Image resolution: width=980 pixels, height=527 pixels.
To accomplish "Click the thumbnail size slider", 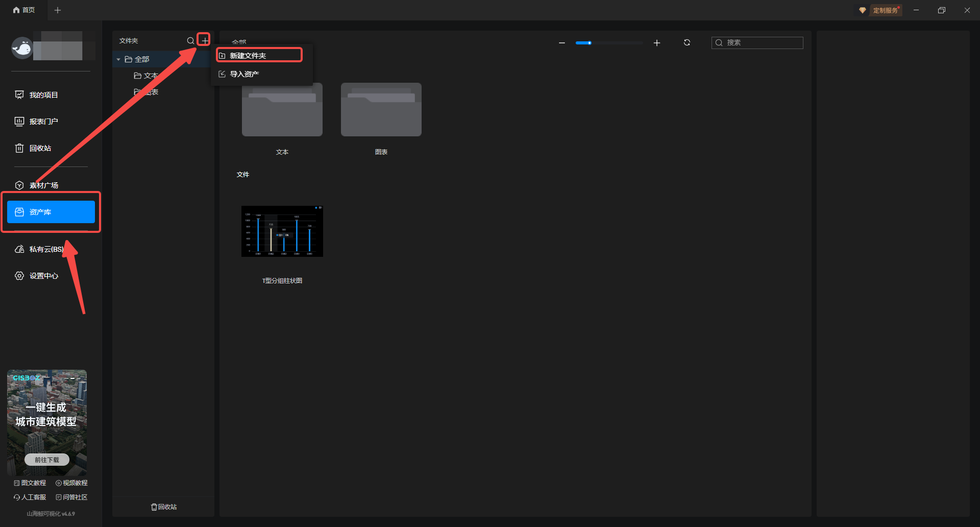I will pos(608,43).
